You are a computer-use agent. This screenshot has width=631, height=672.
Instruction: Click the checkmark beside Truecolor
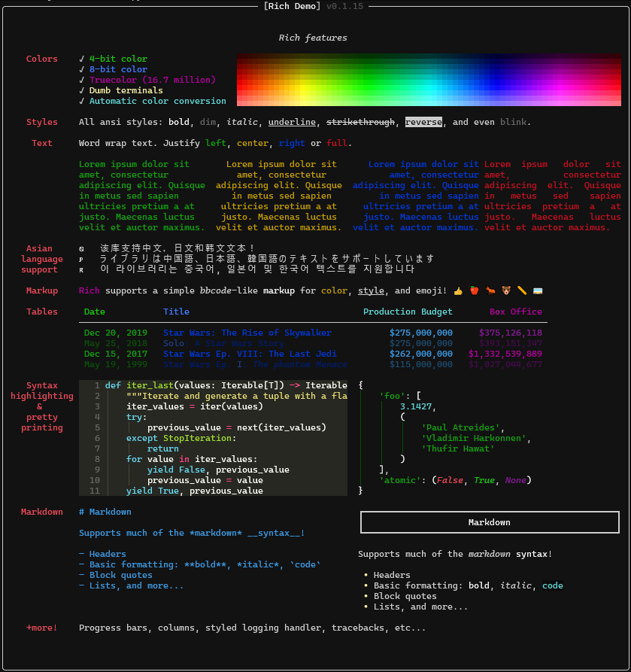pyautogui.click(x=82, y=80)
